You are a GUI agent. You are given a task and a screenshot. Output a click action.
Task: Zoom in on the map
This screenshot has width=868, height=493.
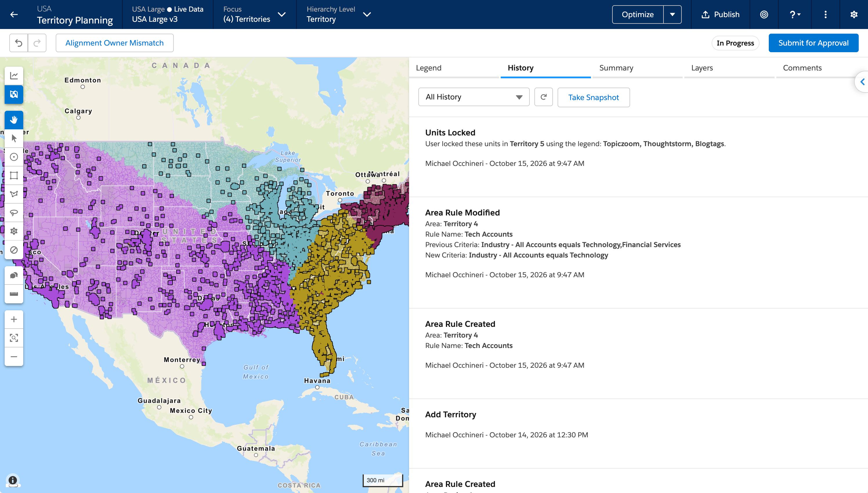14,319
